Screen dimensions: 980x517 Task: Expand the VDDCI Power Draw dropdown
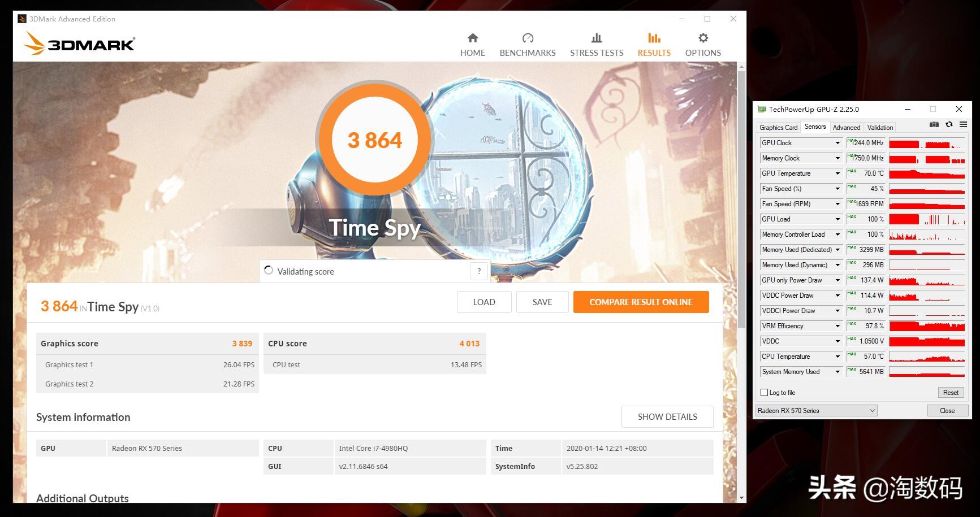point(837,311)
